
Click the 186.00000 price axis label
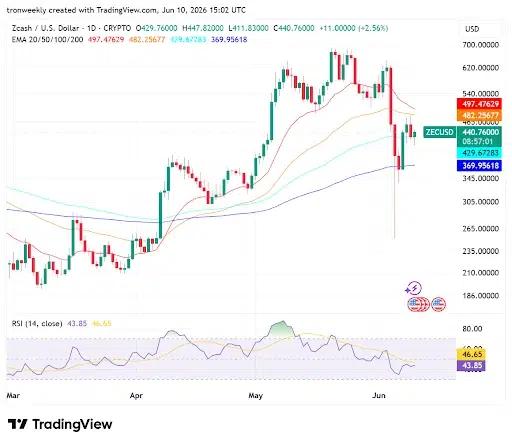click(481, 296)
